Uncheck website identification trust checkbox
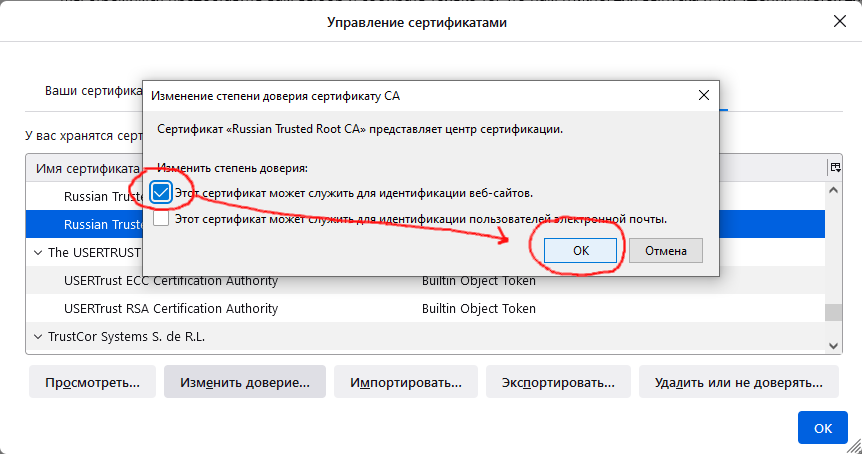Viewport: 862px width, 454px height. pos(161,193)
